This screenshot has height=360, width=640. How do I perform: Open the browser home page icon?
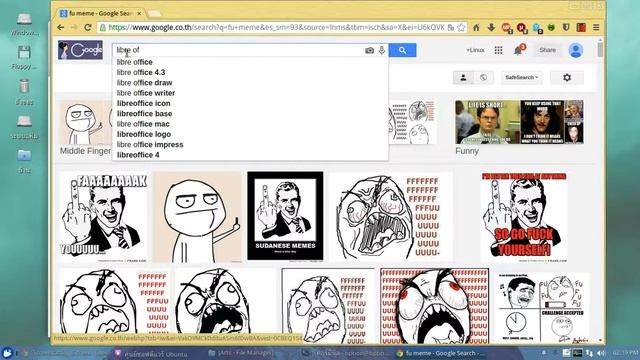pos(476,27)
